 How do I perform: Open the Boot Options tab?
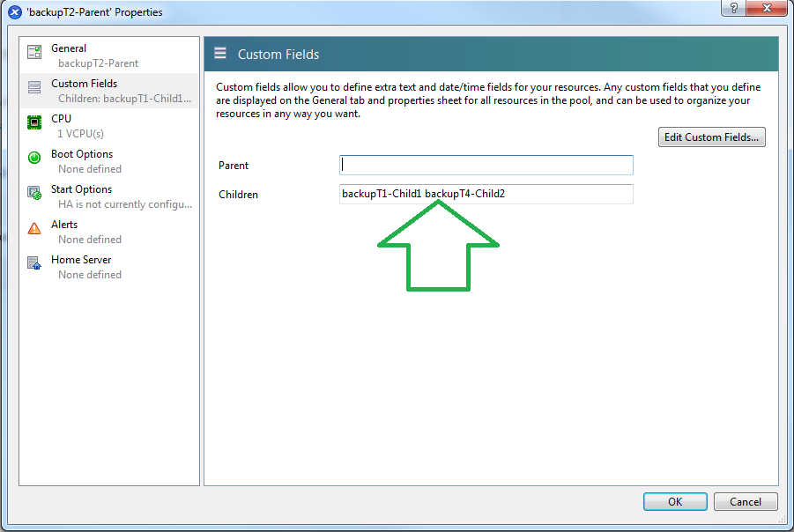(109, 161)
